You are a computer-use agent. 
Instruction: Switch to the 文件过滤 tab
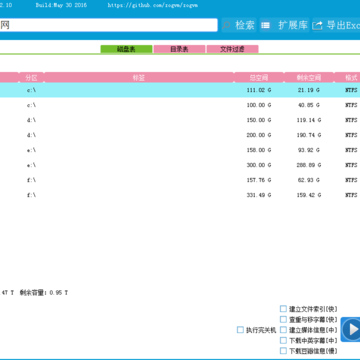click(232, 49)
